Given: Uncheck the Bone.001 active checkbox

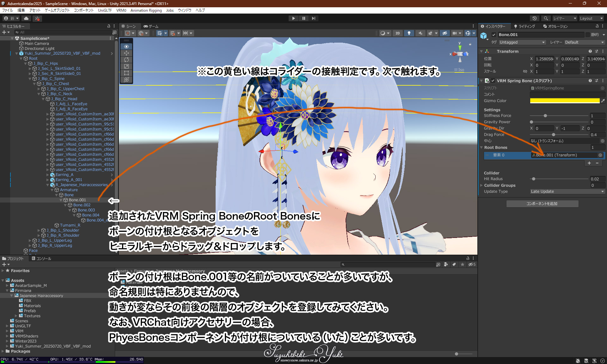Looking at the screenshot, I should point(494,35).
